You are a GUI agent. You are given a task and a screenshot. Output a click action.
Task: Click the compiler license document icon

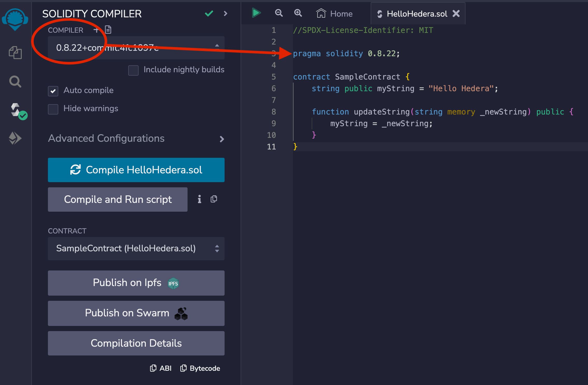[108, 30]
